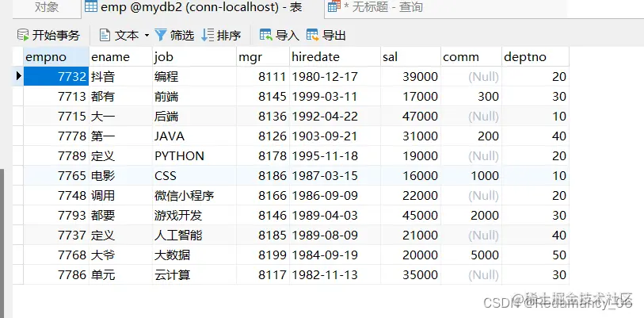The image size is (644, 318).
Task: Select job cell 人工智能
Action: [x=195, y=235]
